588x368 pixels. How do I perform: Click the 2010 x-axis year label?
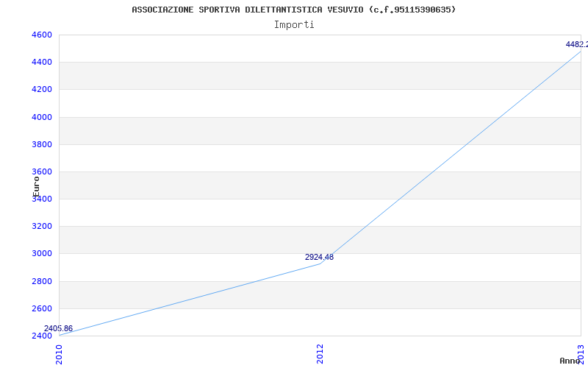pos(60,354)
